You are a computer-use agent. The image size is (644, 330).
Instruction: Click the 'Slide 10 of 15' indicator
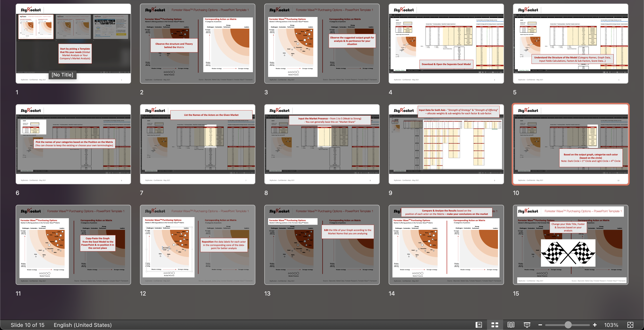pyautogui.click(x=28, y=325)
